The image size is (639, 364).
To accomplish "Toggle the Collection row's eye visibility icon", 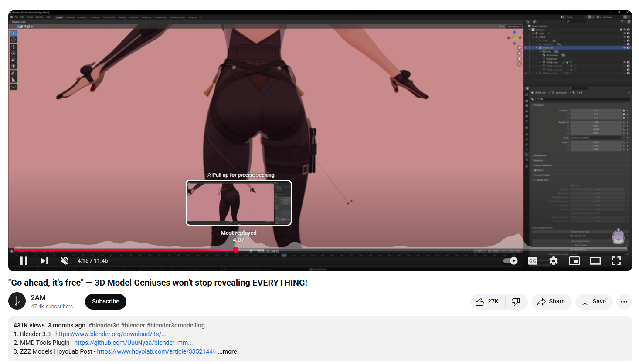I will pos(624,30).
